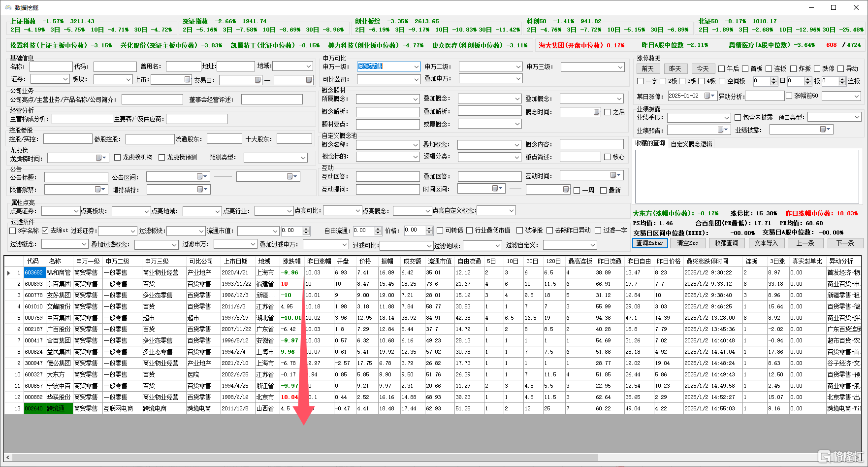Open calendar picker for 上市 date field

[188, 79]
